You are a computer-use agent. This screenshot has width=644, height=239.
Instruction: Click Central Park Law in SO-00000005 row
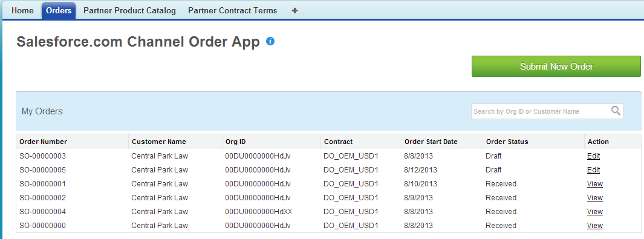(x=160, y=169)
